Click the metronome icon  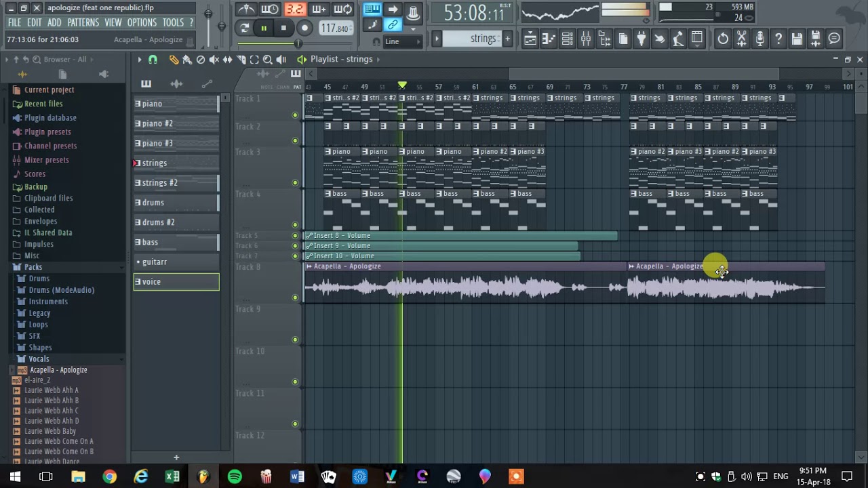click(x=246, y=9)
